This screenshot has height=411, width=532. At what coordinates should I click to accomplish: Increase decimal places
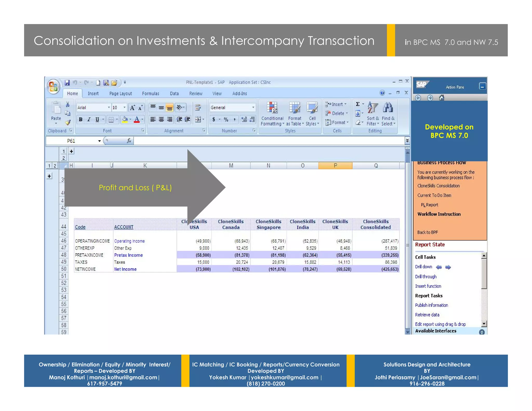point(244,120)
